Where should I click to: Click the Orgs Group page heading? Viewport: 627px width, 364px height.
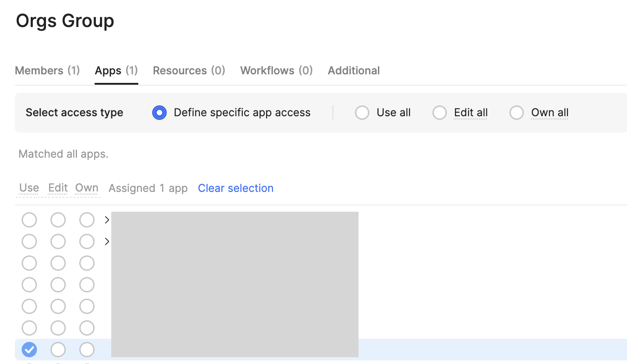point(65,21)
